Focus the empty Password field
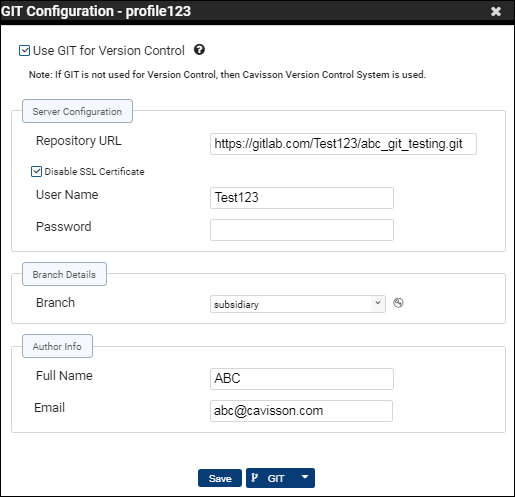515x497 pixels. (302, 230)
